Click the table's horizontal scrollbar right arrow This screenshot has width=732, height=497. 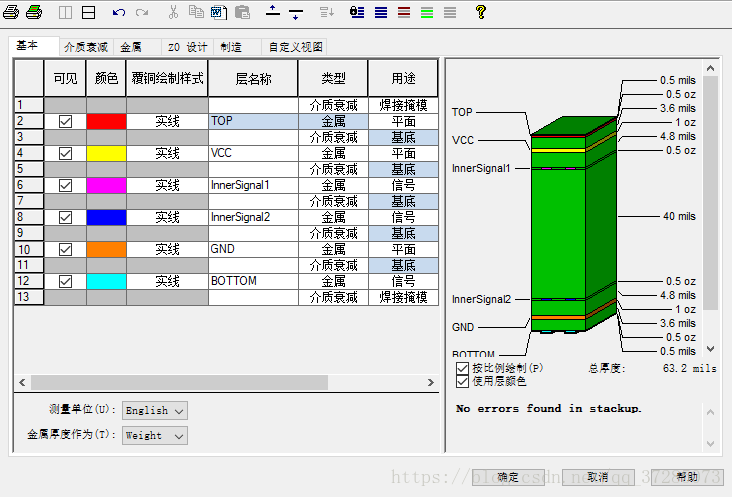(x=430, y=383)
